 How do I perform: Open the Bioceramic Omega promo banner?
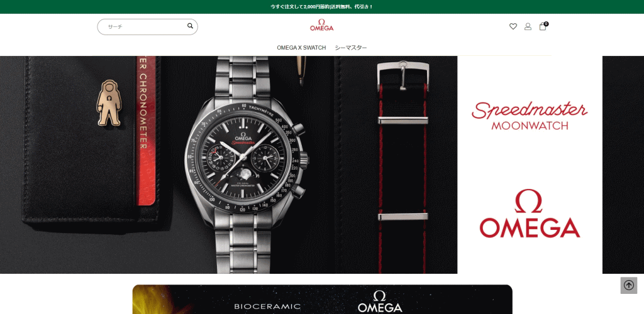(x=323, y=300)
